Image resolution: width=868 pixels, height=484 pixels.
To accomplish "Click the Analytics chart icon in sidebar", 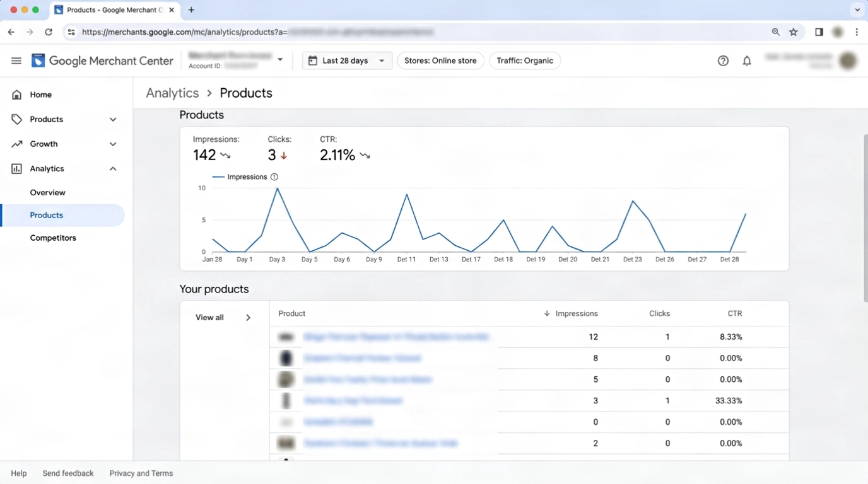I will coord(16,168).
